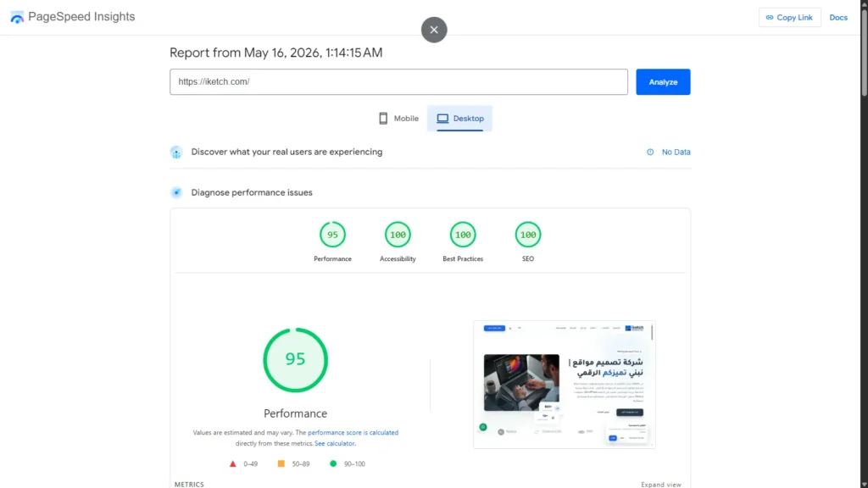Viewport: 868px width, 488px height.
Task: Click the Copy Link button
Action: point(789,17)
